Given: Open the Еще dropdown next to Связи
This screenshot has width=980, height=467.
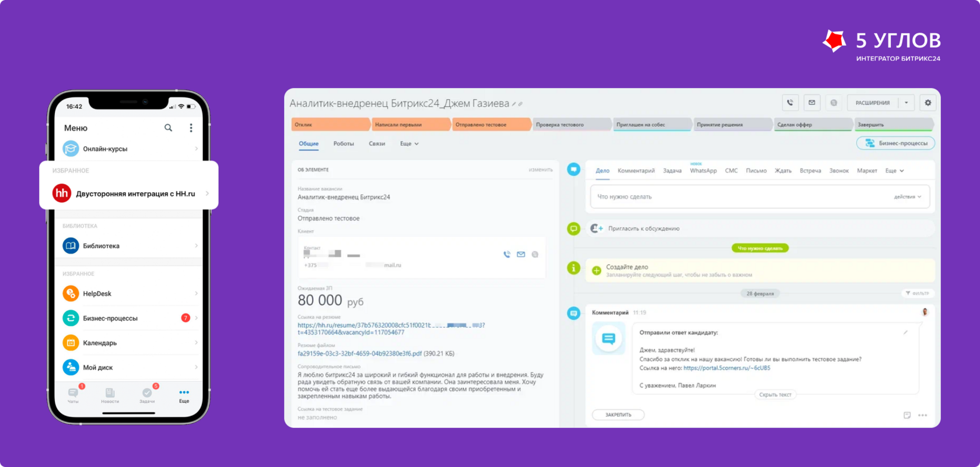Looking at the screenshot, I should click(409, 143).
